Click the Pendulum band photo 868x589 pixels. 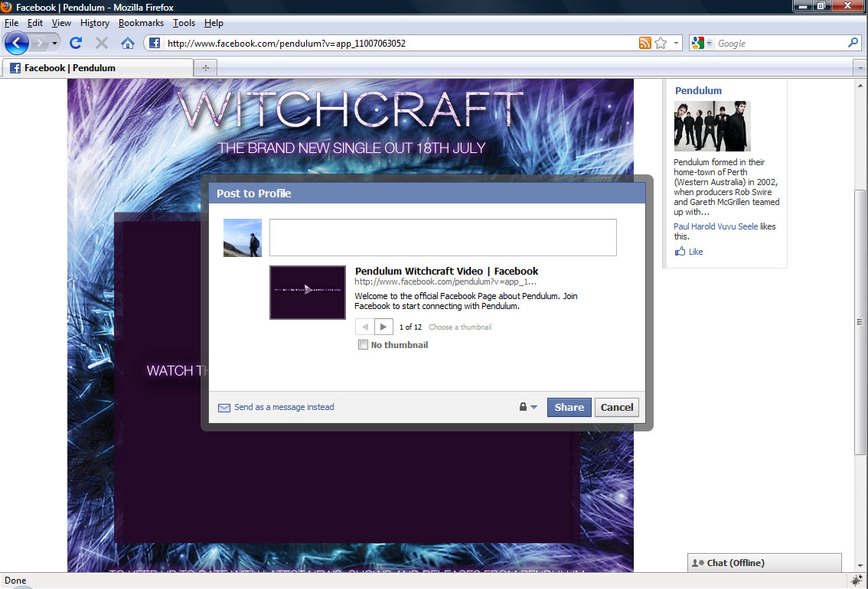click(x=713, y=126)
